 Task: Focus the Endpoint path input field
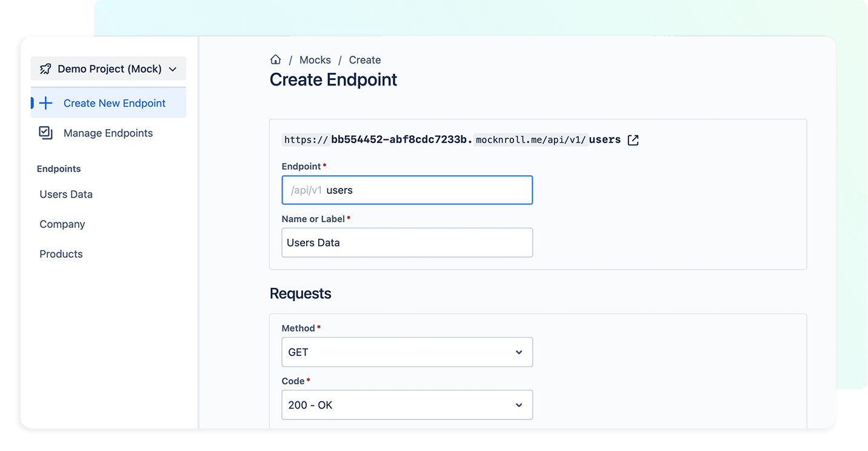[x=407, y=190]
